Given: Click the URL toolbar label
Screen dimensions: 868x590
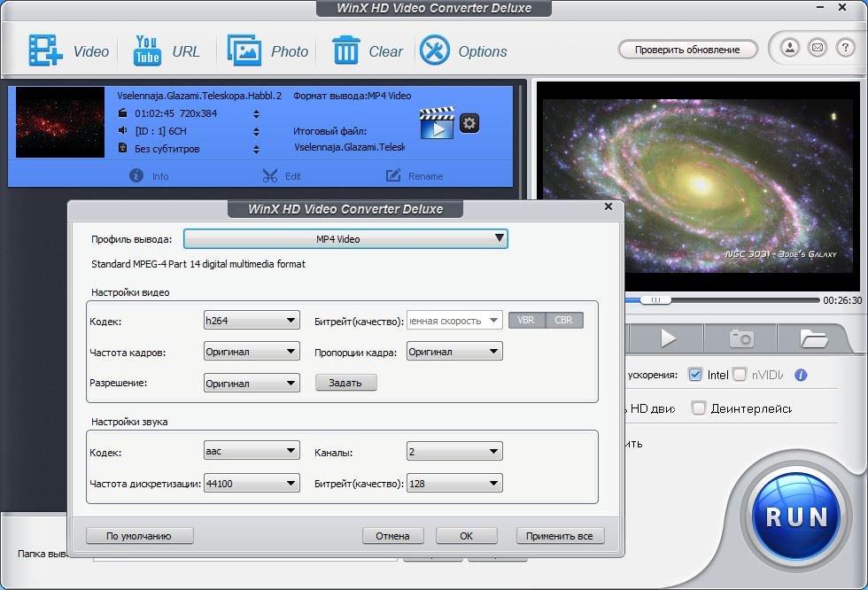Looking at the screenshot, I should [185, 51].
